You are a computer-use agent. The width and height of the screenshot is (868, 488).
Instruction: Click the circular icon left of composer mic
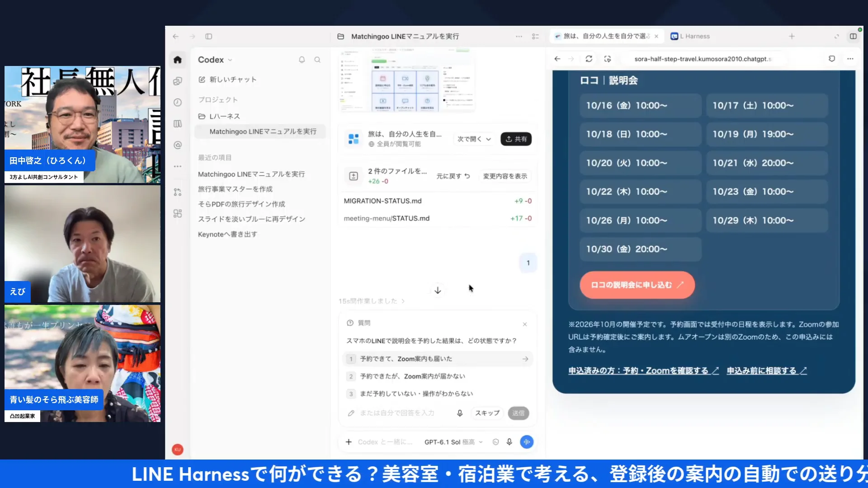[495, 442]
